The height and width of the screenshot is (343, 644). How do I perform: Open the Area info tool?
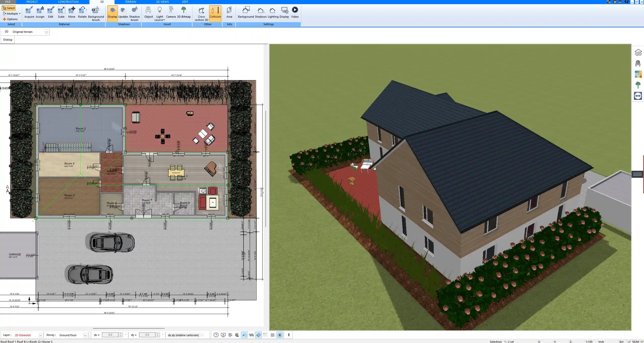coord(229,13)
